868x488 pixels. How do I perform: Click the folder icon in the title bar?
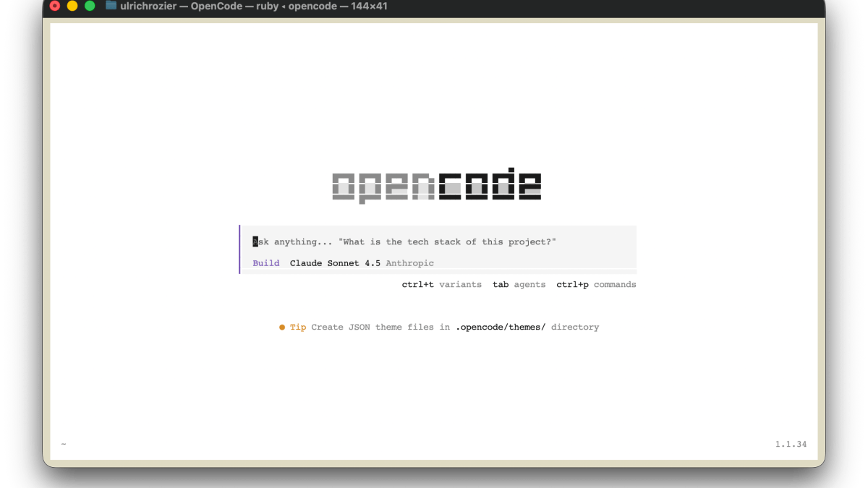(111, 6)
